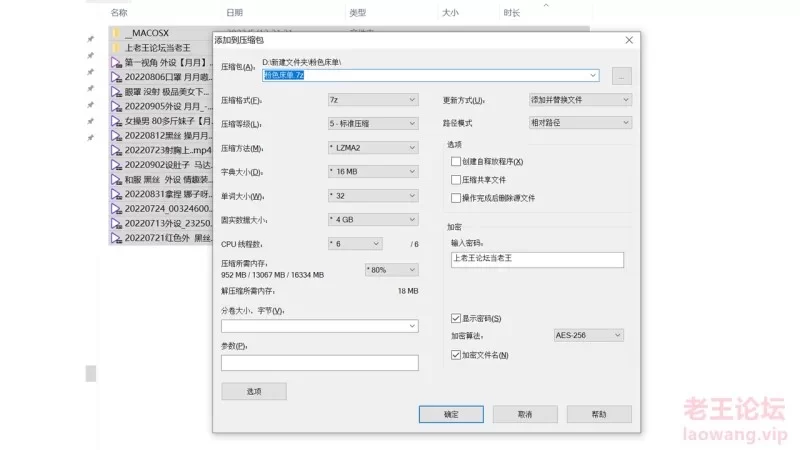Image resolution: width=800 pixels, height=450 pixels.
Task: Open archive browse button with three dots
Action: pyautogui.click(x=621, y=76)
